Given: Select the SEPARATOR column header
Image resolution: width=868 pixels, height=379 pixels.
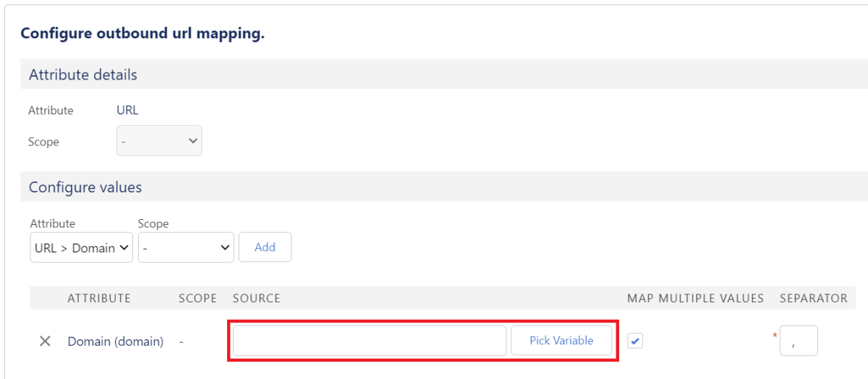Looking at the screenshot, I should (814, 298).
